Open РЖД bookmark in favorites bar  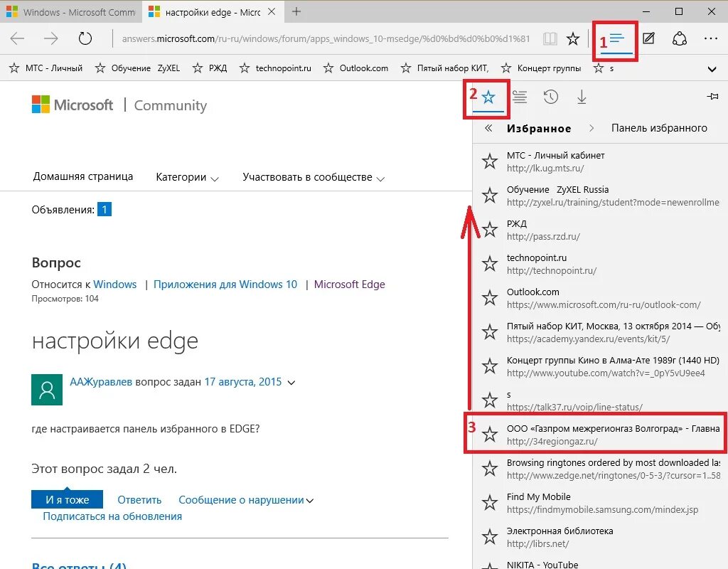click(x=210, y=68)
